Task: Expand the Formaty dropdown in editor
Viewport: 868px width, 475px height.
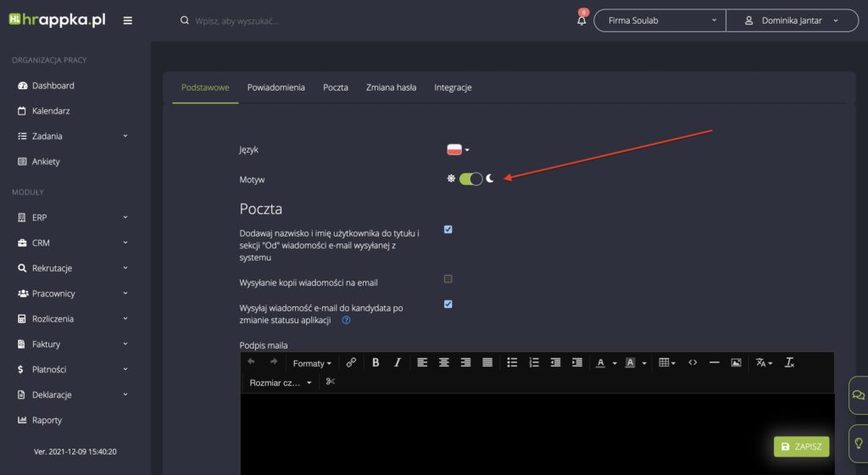Action: [312, 363]
